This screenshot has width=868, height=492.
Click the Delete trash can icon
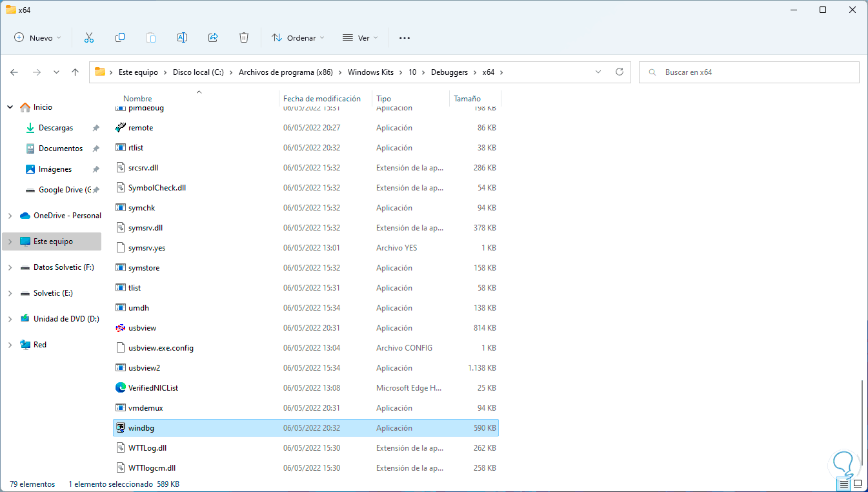244,38
